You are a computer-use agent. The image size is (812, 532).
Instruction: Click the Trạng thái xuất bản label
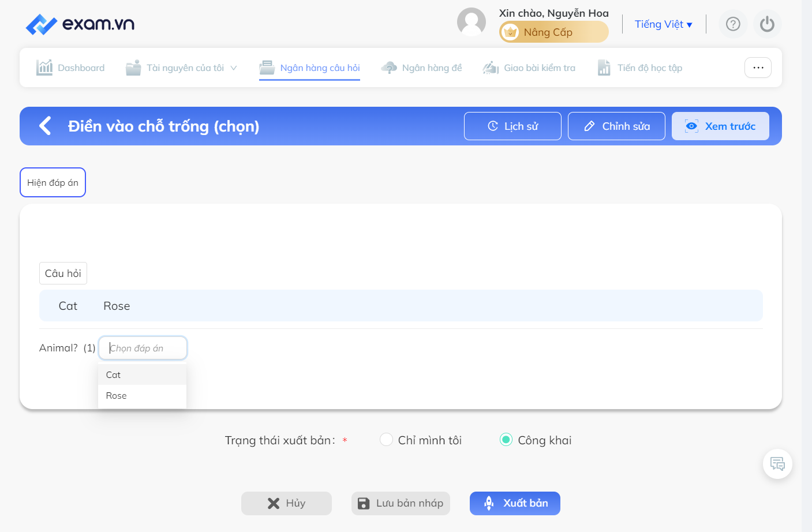tap(280, 440)
